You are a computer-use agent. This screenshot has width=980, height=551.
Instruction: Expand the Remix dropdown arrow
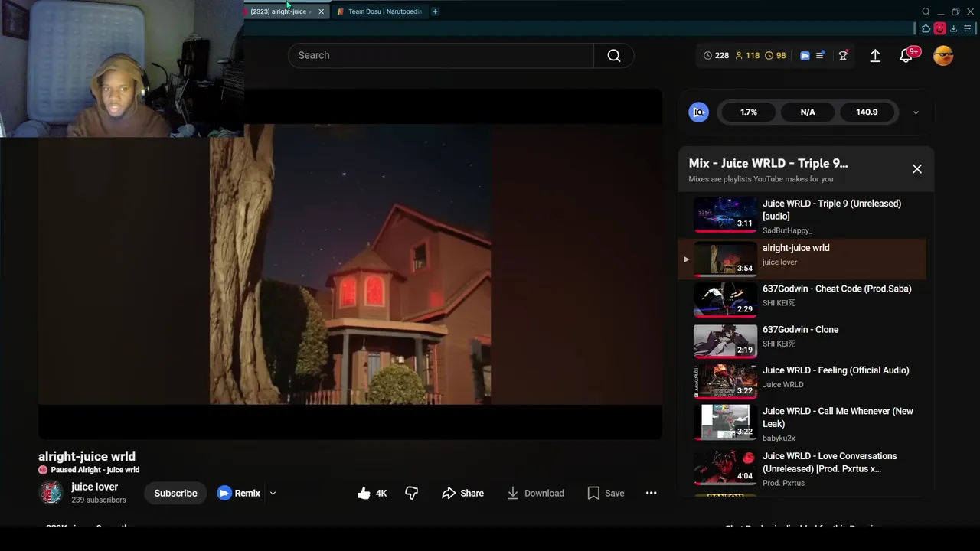pos(273,494)
